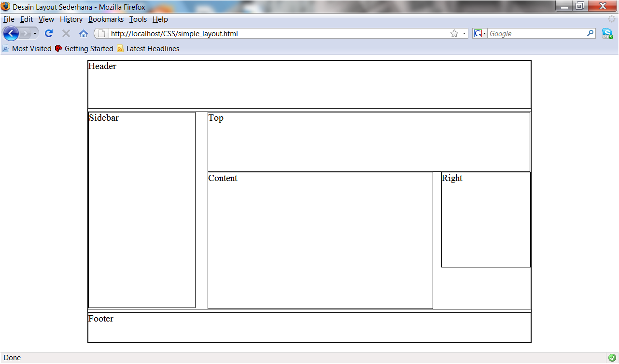The image size is (619, 364).
Task: Click the Back navigation arrow icon
Action: point(11,33)
